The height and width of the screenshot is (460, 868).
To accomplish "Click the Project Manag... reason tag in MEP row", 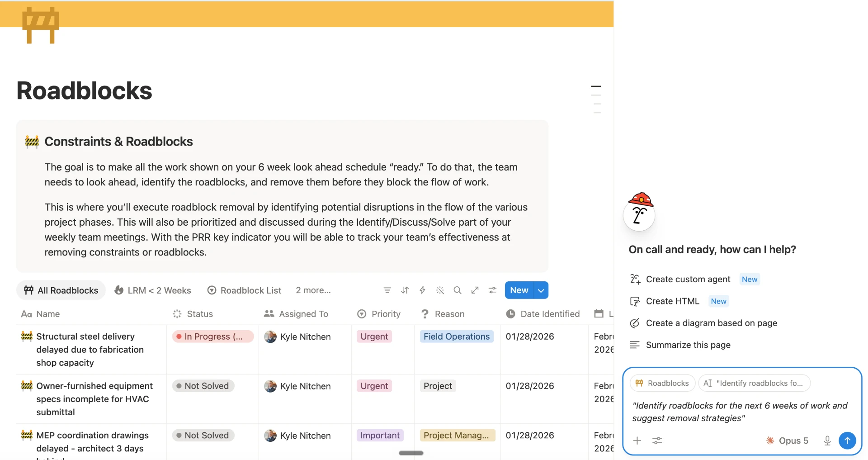I will pyautogui.click(x=458, y=435).
